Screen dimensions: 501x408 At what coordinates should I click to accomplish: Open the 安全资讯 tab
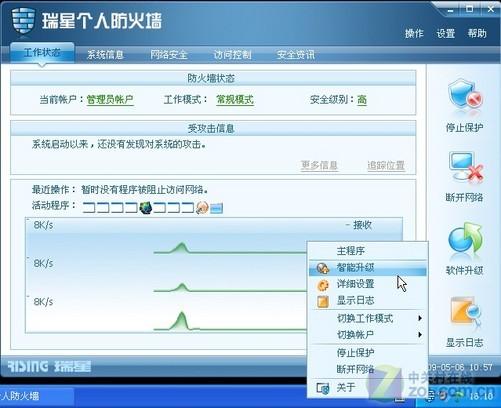pyautogui.click(x=296, y=54)
